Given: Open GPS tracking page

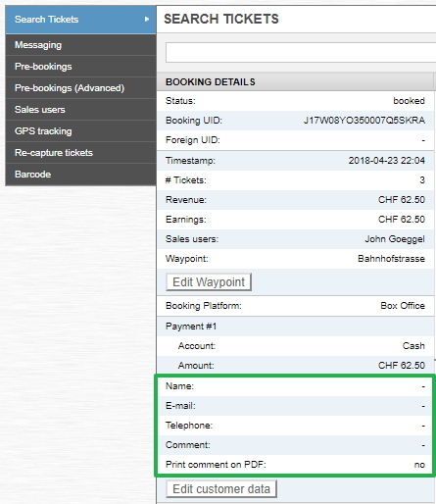Looking at the screenshot, I should 80,131.
